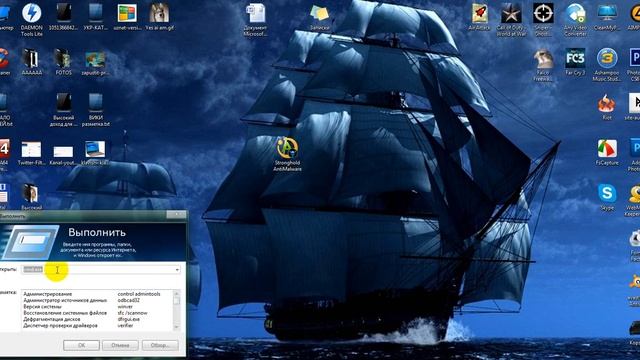Open the CleanMyP... desktop shortcut

607,17
